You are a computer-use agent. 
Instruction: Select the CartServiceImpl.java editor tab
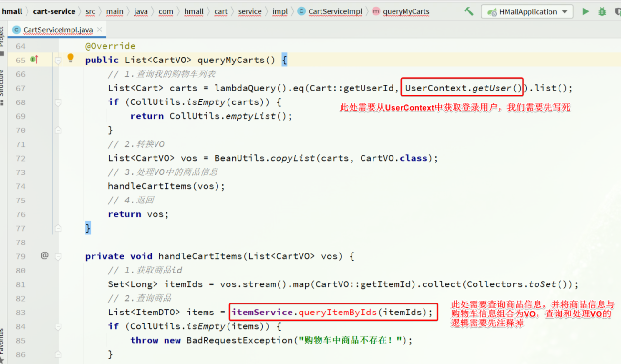point(57,30)
